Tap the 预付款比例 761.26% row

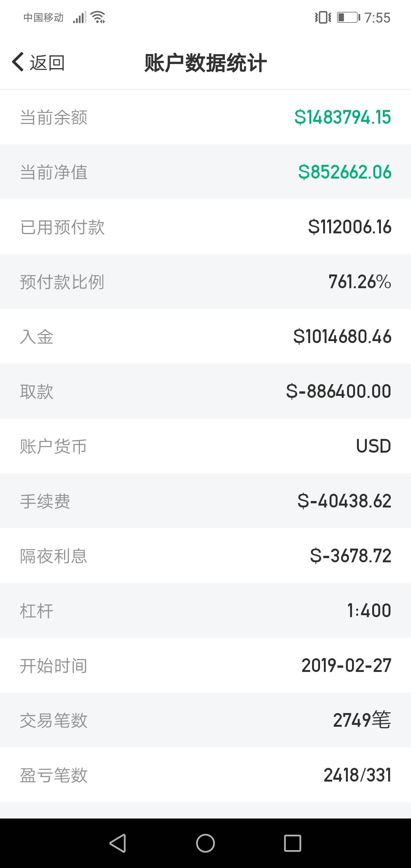[205, 282]
